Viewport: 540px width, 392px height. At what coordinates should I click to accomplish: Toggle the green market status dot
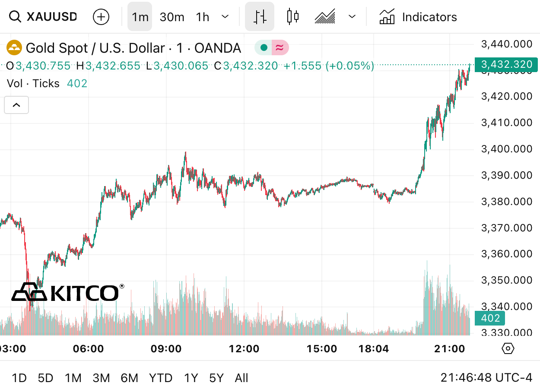[263, 48]
